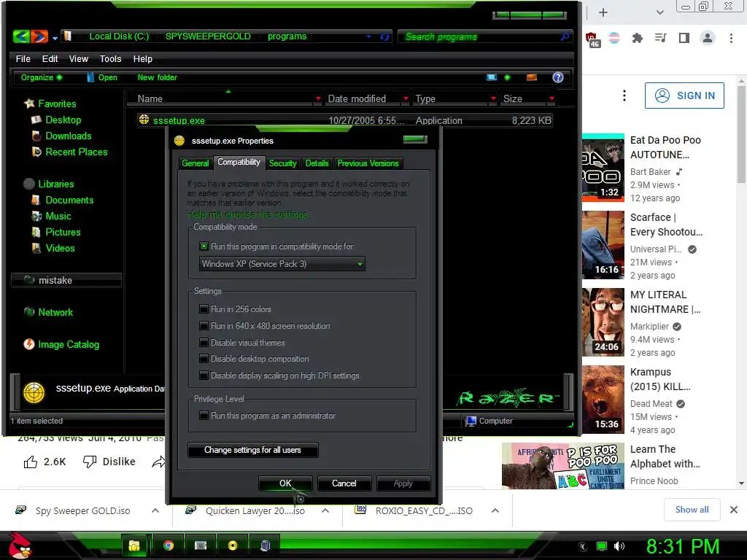Viewport: 747px width, 560px height.
Task: Check Run this program as an administrator
Action: pyautogui.click(x=204, y=416)
